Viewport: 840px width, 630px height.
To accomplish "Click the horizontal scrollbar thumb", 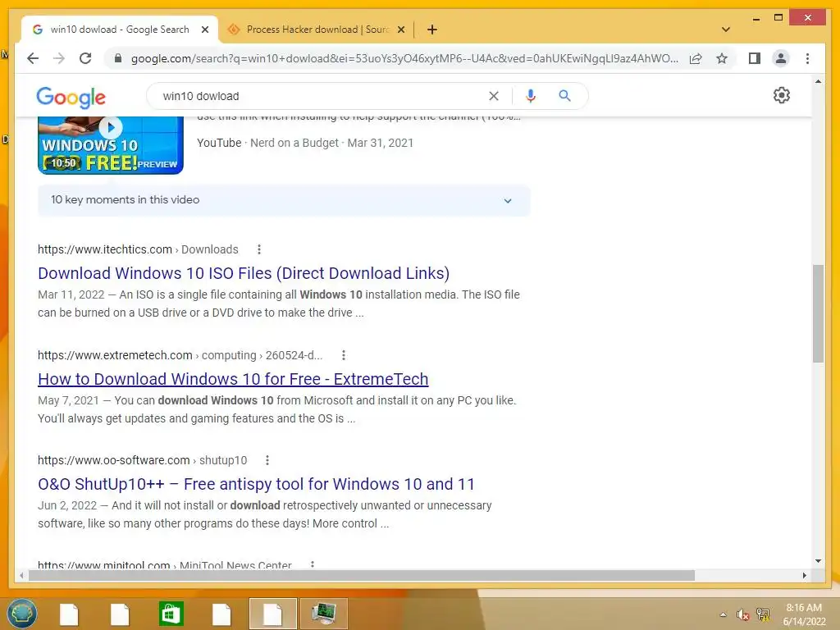I will 362,575.
